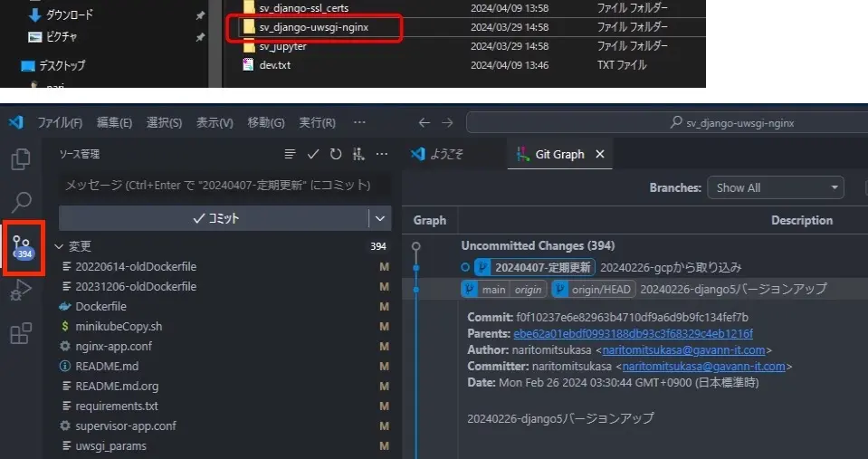Open 移動(G) menu
This screenshot has height=459, width=868.
[x=266, y=122]
